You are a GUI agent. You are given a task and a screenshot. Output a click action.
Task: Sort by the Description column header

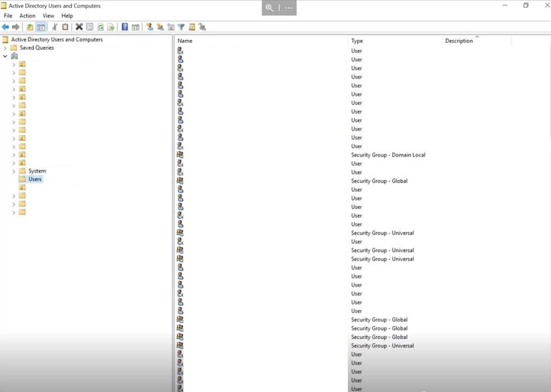point(459,41)
